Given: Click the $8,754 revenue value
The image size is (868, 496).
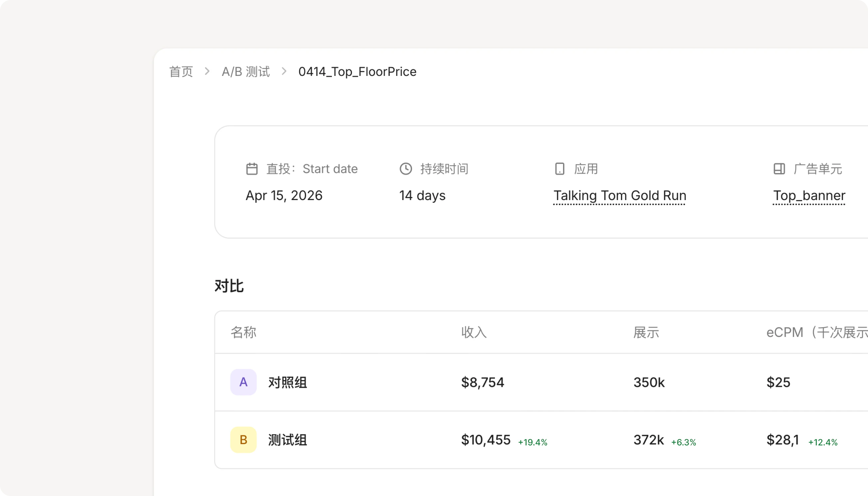Looking at the screenshot, I should (483, 382).
